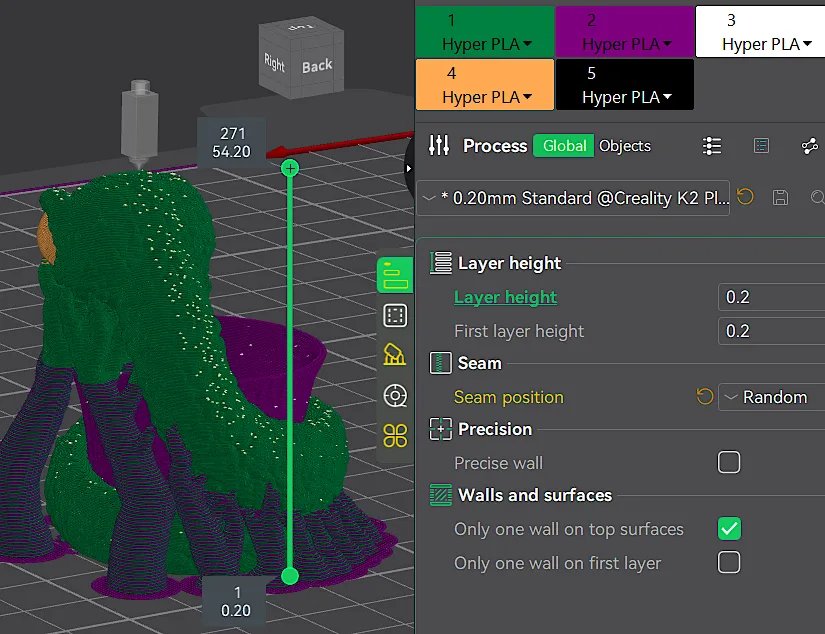
Task: Enable the Precise wall checkbox
Action: [x=729, y=462]
